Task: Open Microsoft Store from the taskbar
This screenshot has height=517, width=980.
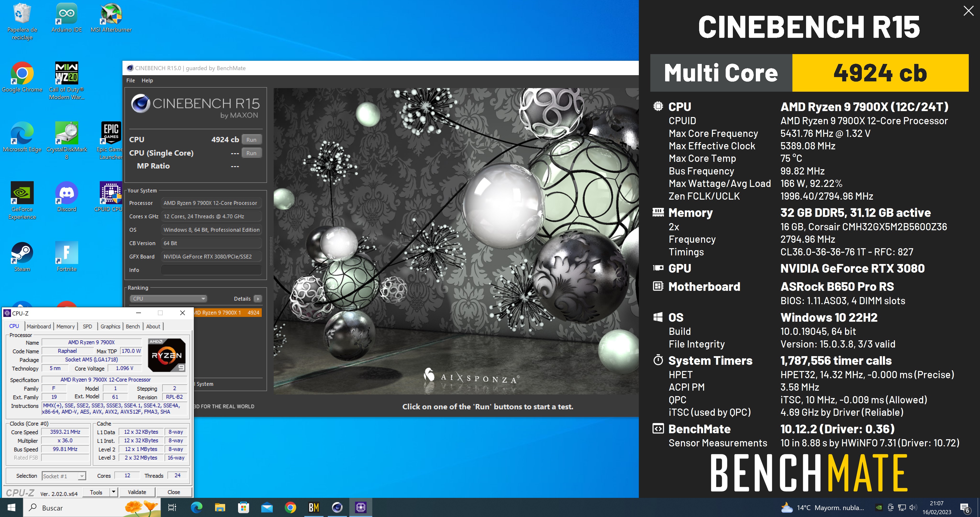Action: [244, 507]
